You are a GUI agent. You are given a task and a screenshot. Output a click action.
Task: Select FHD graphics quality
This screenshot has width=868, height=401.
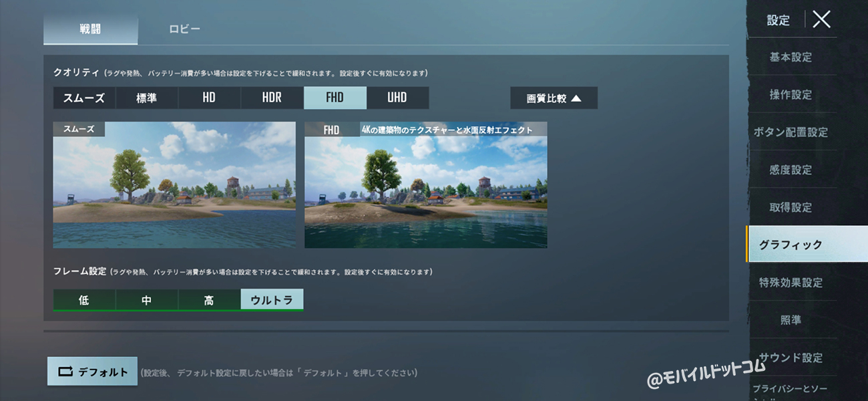pyautogui.click(x=335, y=98)
